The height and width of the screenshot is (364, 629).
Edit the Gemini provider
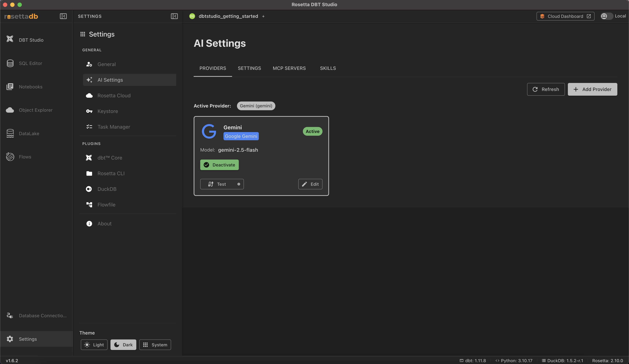point(310,184)
